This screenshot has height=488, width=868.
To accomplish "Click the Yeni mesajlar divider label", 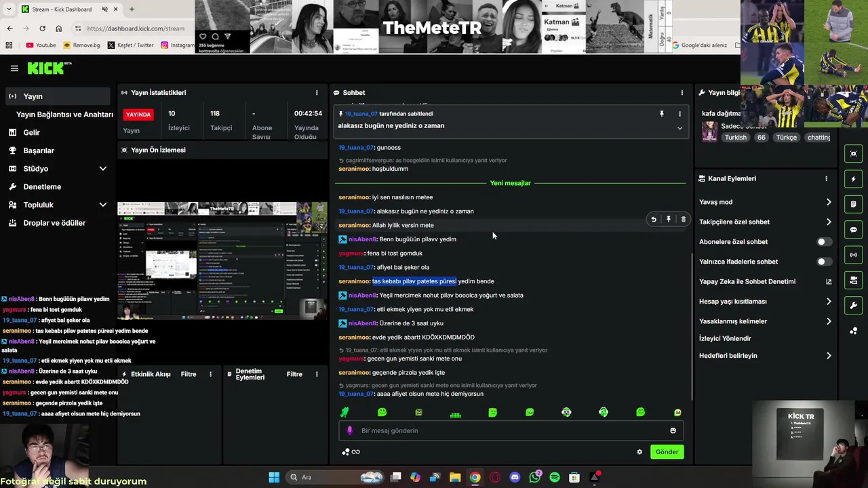I will click(510, 183).
